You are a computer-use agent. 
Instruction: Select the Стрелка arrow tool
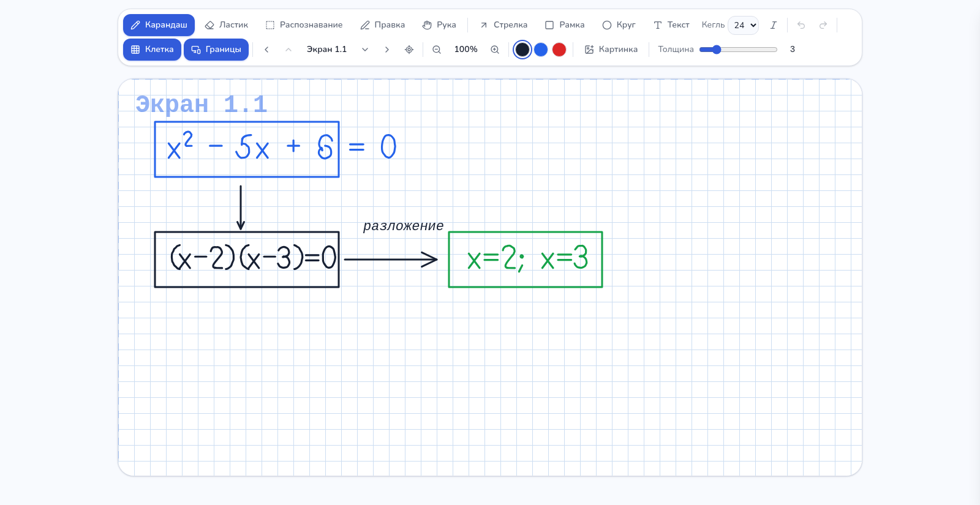coord(503,25)
